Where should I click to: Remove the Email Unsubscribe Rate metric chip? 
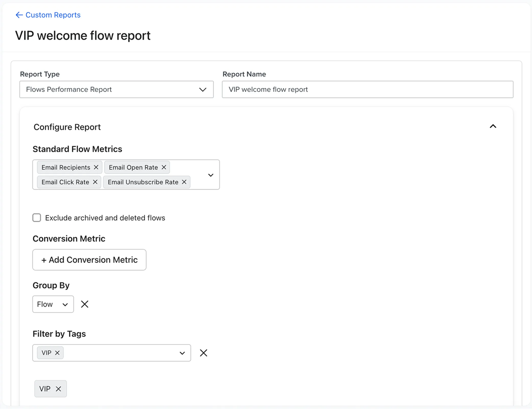click(184, 182)
